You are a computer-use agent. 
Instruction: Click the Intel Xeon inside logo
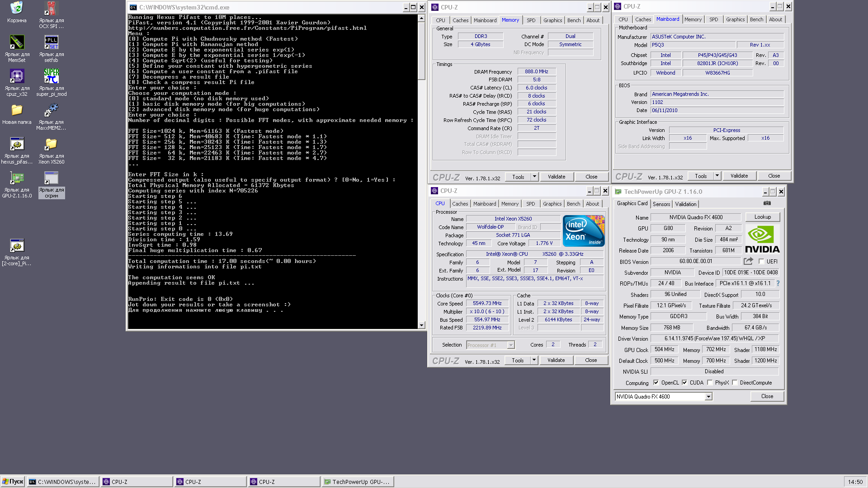tap(584, 231)
